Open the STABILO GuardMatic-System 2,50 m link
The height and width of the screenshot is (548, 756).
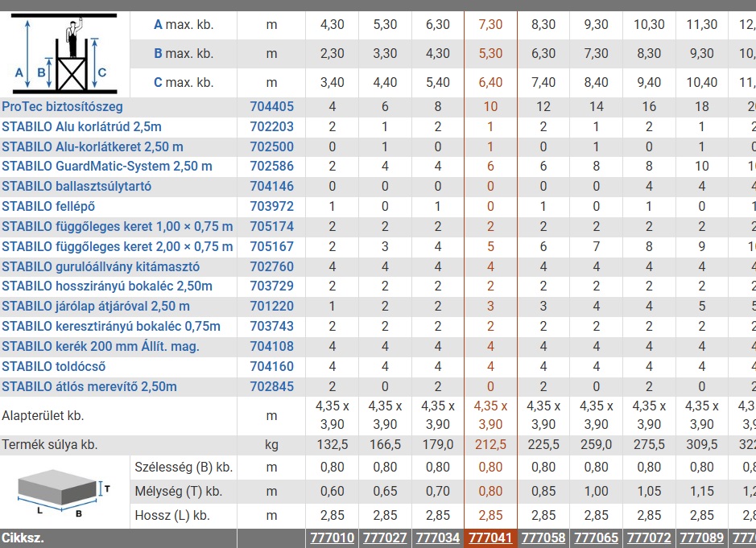pos(107,167)
